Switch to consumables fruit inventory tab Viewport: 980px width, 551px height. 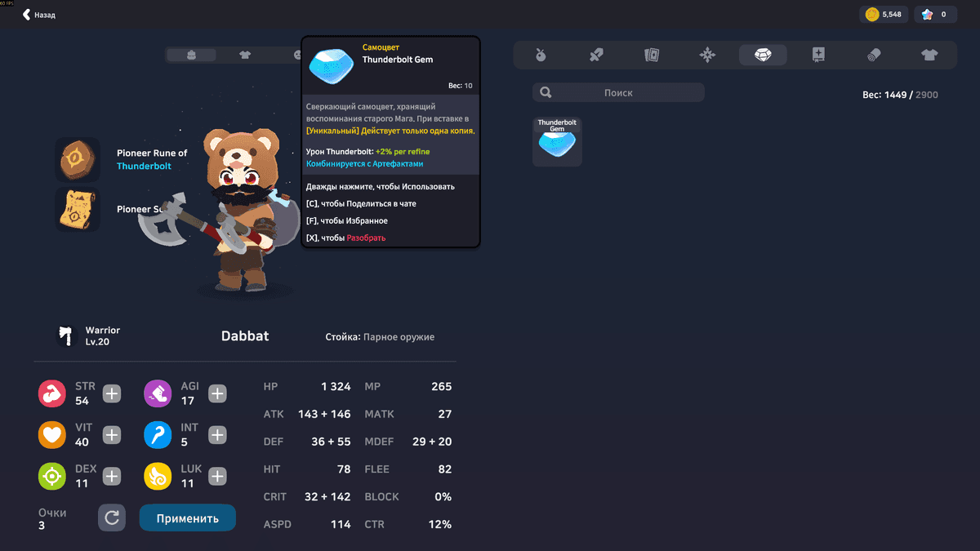click(x=540, y=55)
